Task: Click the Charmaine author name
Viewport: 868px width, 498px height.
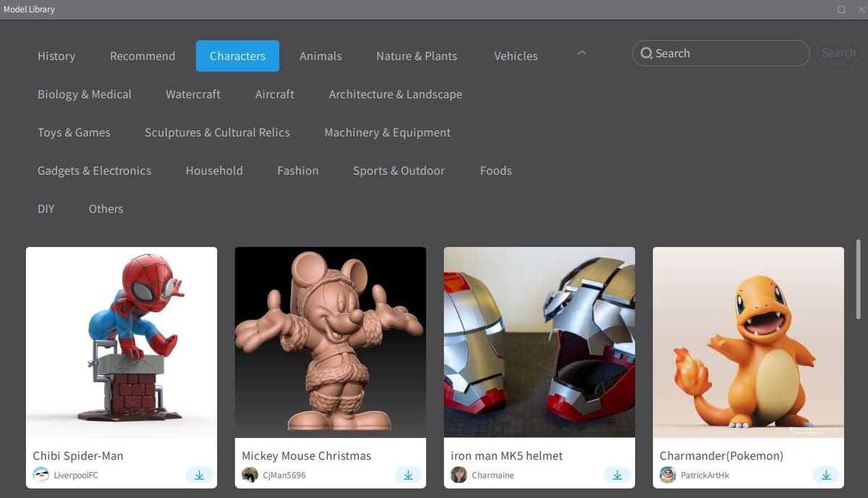Action: pyautogui.click(x=492, y=476)
